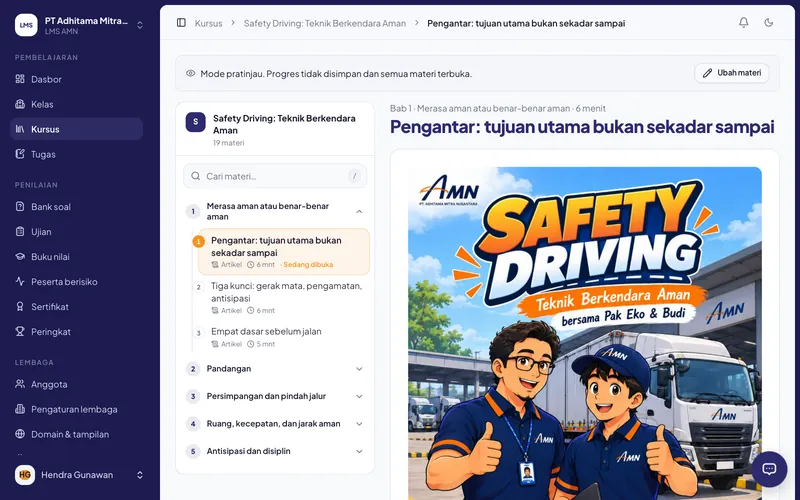
Task: Toggle dark mode moon icon
Action: [769, 22]
